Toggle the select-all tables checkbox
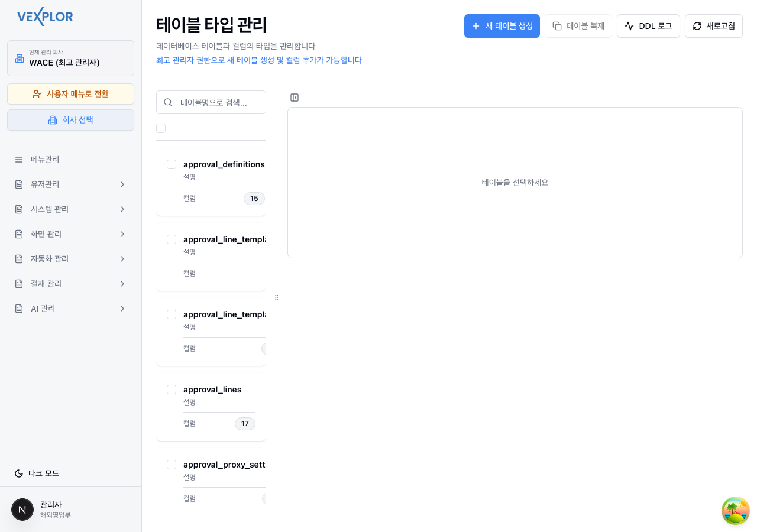The image size is (757, 532). click(x=161, y=128)
